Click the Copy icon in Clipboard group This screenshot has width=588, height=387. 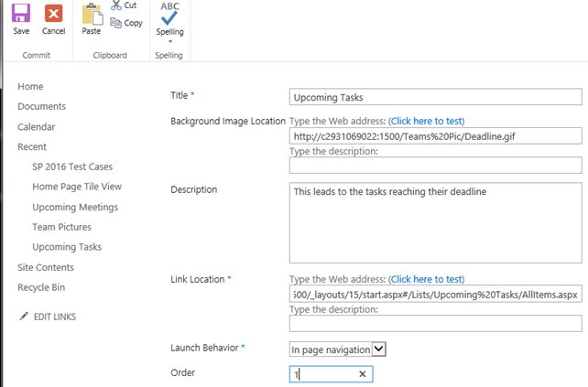tap(115, 23)
